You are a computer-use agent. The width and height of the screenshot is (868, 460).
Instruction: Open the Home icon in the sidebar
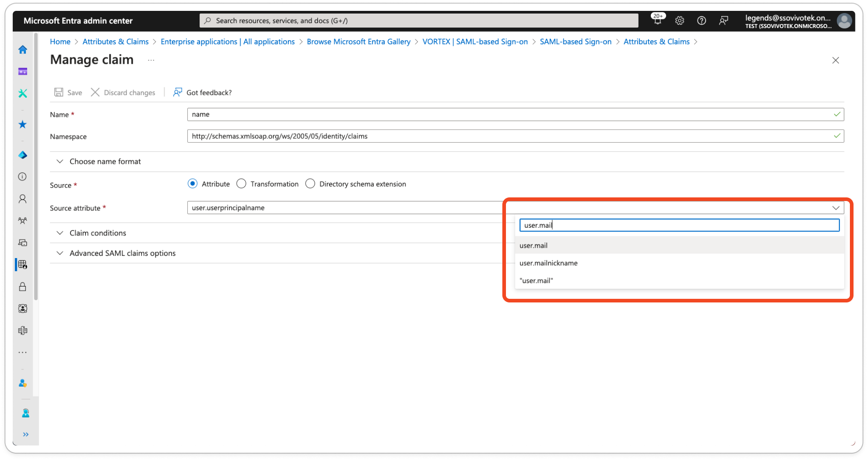click(22, 50)
